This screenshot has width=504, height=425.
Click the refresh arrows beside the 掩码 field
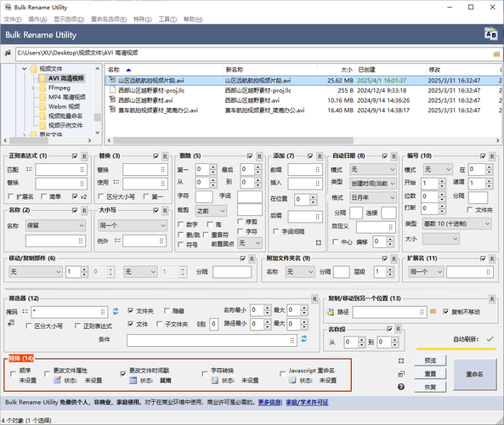[x=116, y=311]
